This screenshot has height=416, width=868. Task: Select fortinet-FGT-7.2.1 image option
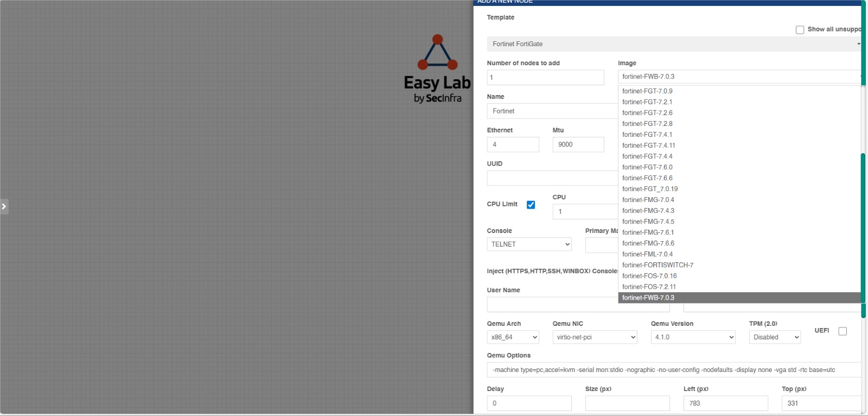[x=739, y=102]
